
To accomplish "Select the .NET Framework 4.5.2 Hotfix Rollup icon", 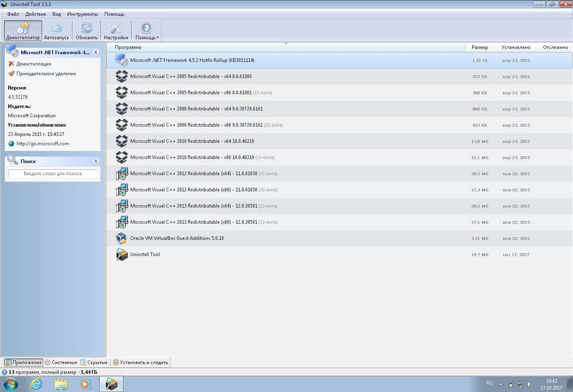I will 121,60.
